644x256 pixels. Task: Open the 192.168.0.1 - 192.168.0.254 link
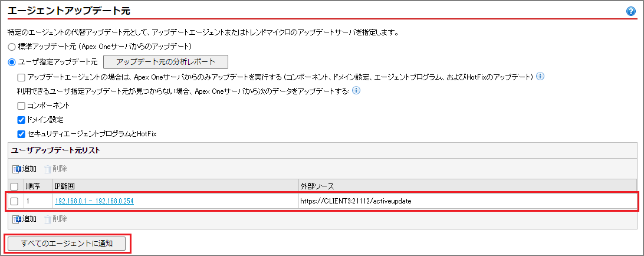(94, 201)
